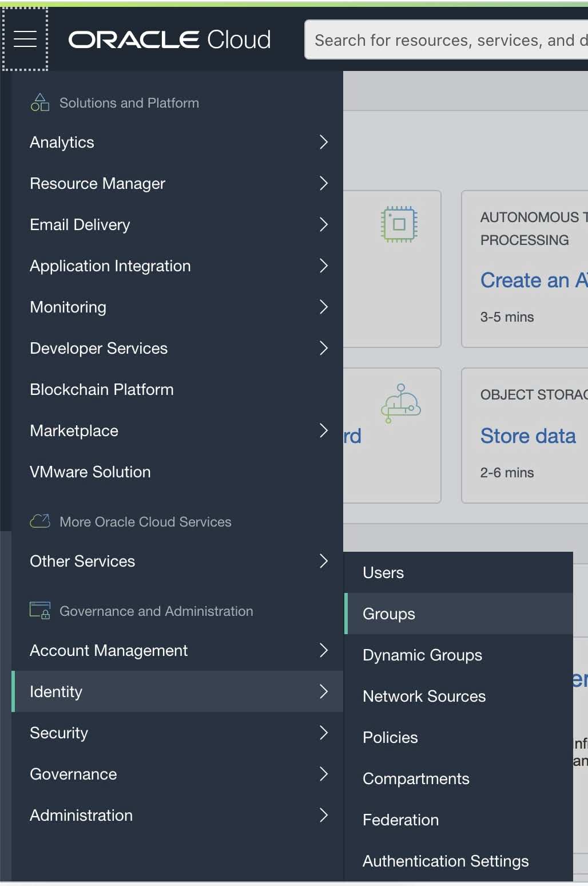Screen dimensions: 588x886
Task: Click the cloud network icon on the card
Action: [x=401, y=403]
